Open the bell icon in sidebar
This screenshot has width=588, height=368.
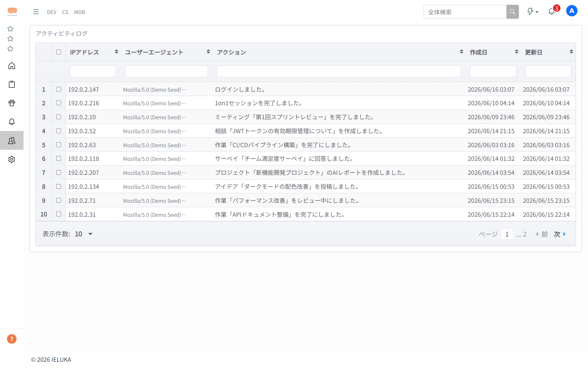point(12,122)
